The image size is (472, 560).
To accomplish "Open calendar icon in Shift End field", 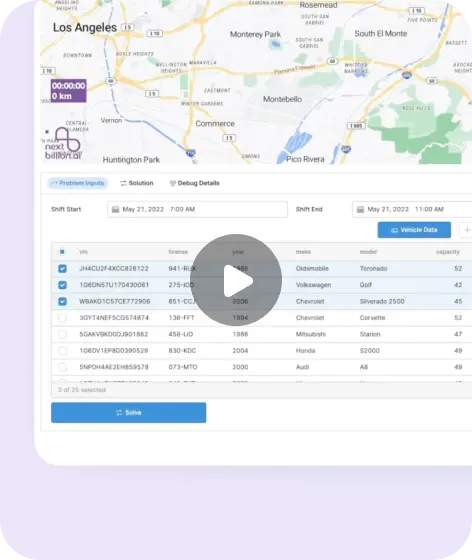I will (360, 209).
